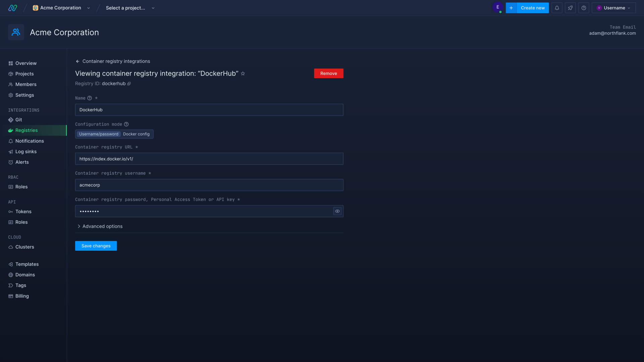Select Username/password configuration mode

[99, 134]
